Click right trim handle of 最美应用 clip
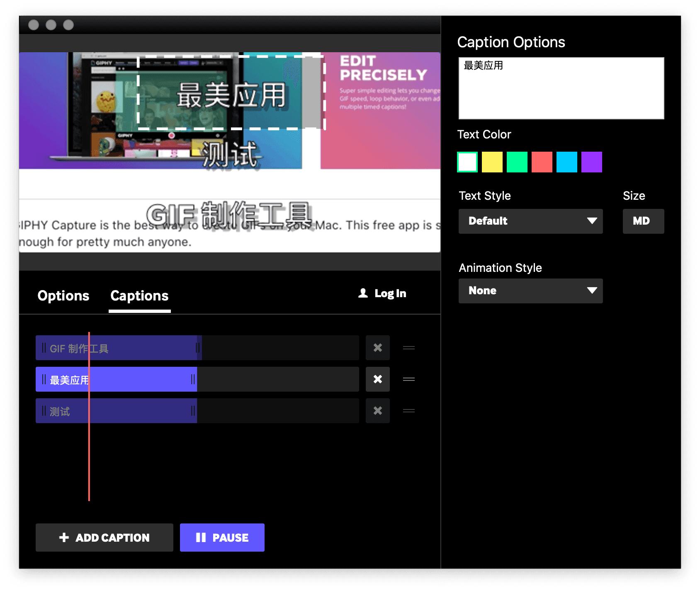 pyautogui.click(x=193, y=379)
